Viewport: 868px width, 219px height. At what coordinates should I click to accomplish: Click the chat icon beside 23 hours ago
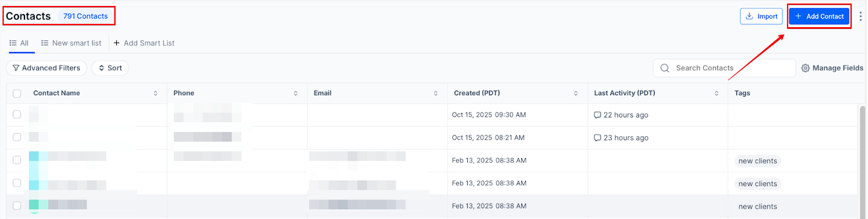coord(597,138)
